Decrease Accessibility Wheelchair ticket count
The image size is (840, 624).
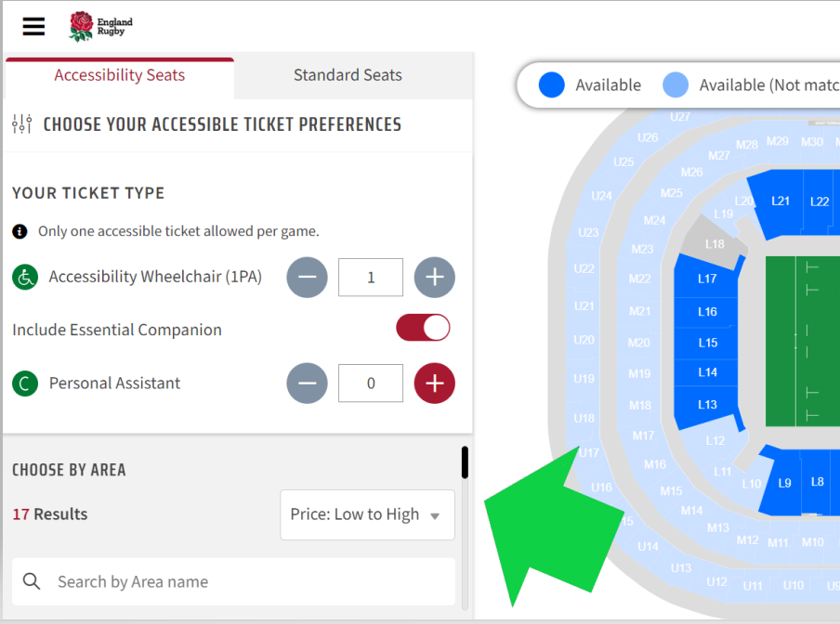click(307, 278)
